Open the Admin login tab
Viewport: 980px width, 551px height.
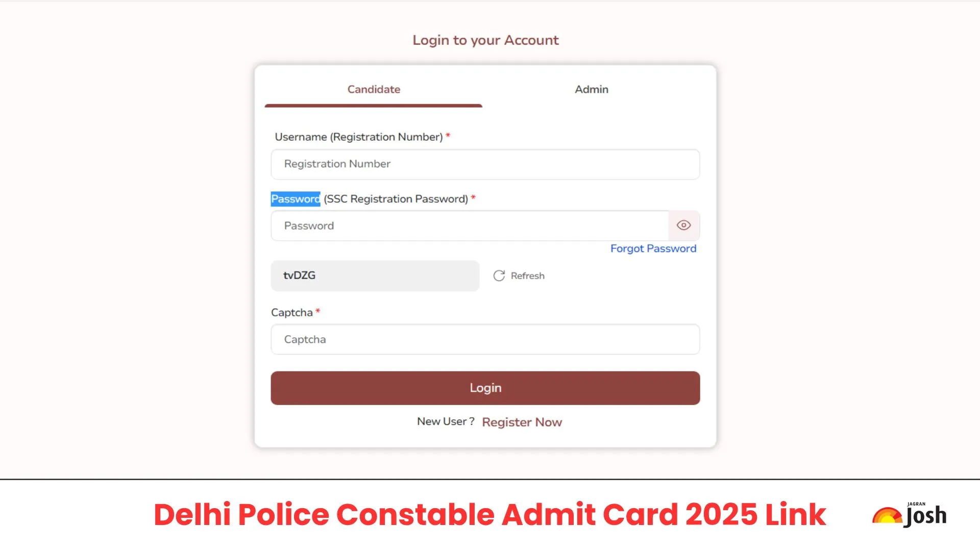click(591, 90)
